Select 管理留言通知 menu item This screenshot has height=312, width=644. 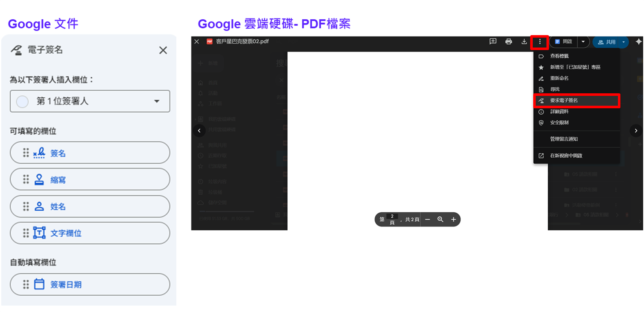click(577, 139)
